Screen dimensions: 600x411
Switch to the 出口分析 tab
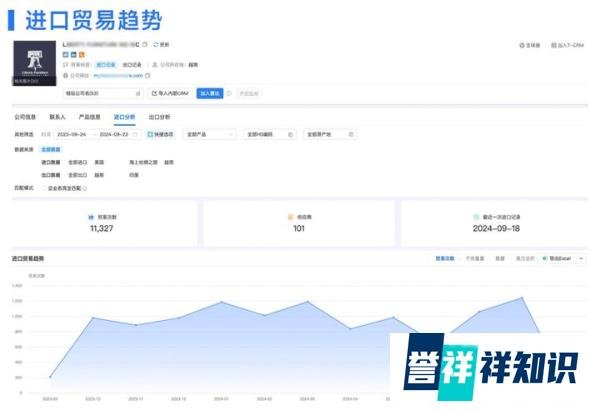[x=159, y=117]
